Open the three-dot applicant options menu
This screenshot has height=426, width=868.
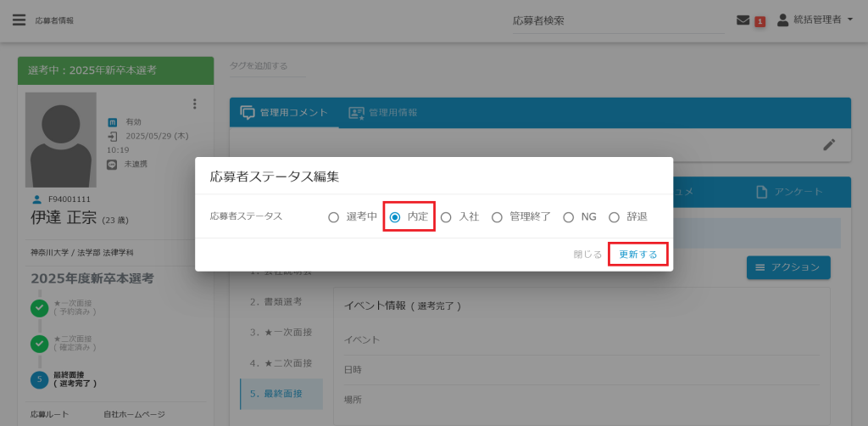click(194, 104)
